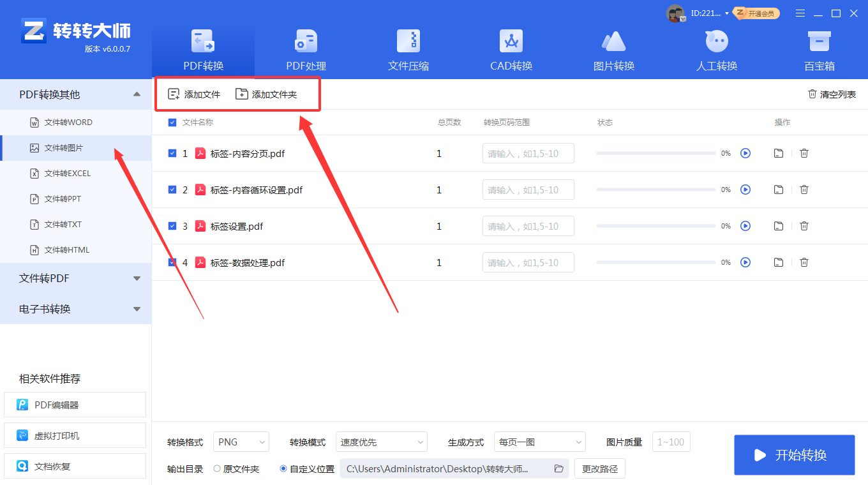Open the 图片转换 tab
This screenshot has height=485, width=868.
(x=614, y=50)
